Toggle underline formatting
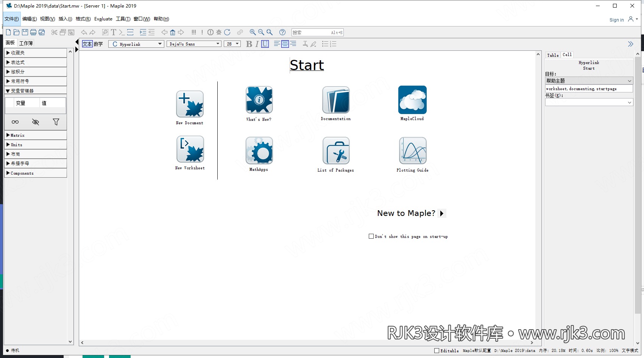 pyautogui.click(x=265, y=44)
